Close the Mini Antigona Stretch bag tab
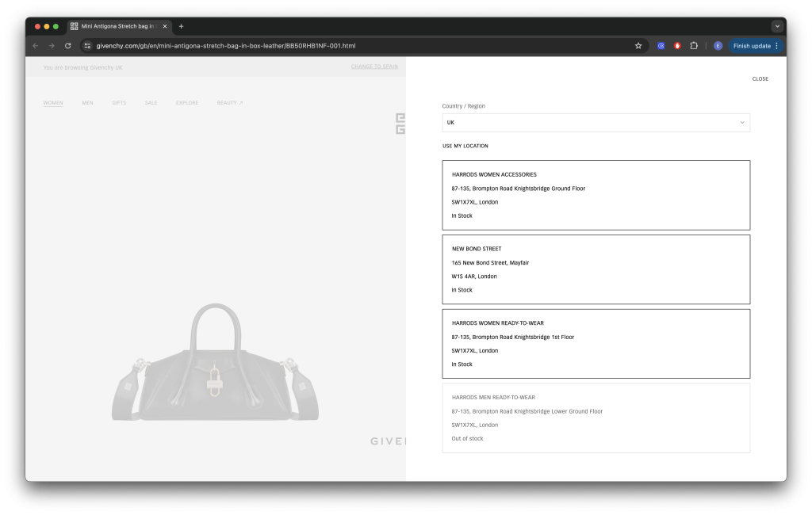Screen dimensions: 812x515 pyautogui.click(x=165, y=26)
